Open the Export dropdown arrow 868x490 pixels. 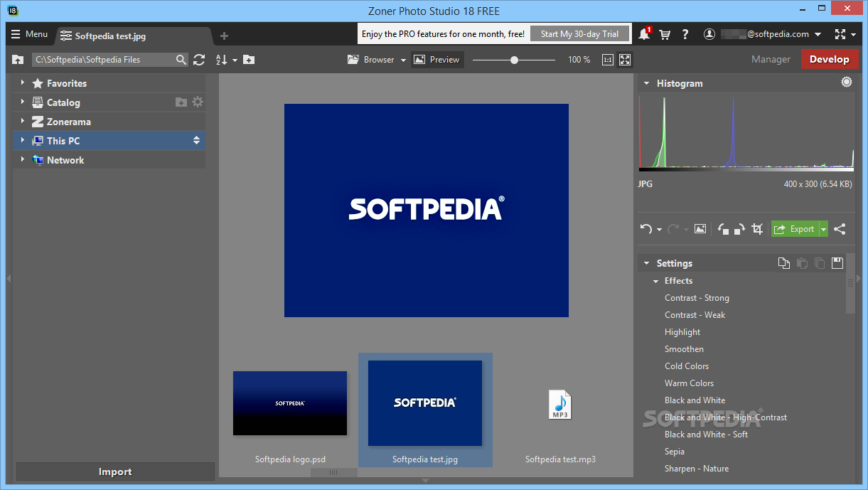pyautogui.click(x=824, y=229)
